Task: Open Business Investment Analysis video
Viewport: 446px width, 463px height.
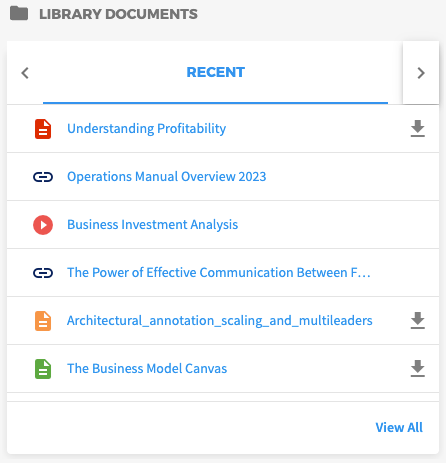Action: point(153,225)
